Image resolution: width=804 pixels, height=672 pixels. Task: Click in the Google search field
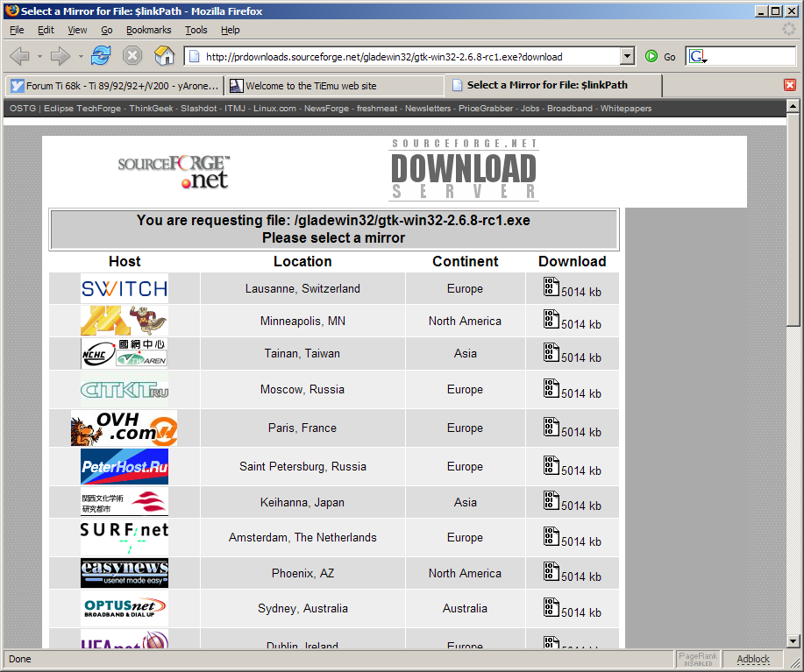751,56
